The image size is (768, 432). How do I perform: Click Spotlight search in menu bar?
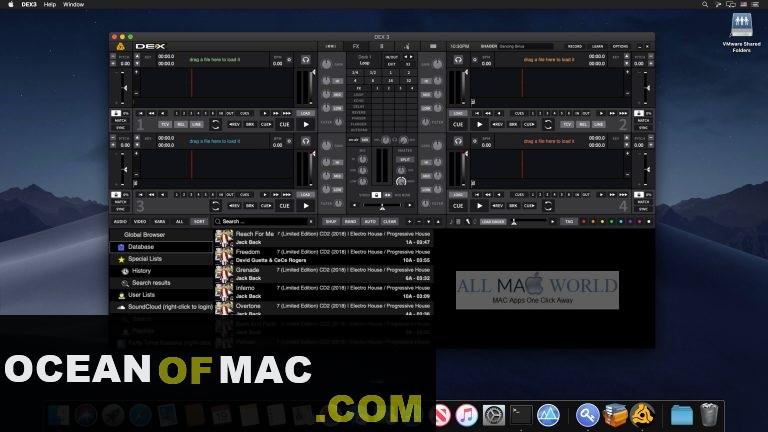pyautogui.click(x=705, y=4)
